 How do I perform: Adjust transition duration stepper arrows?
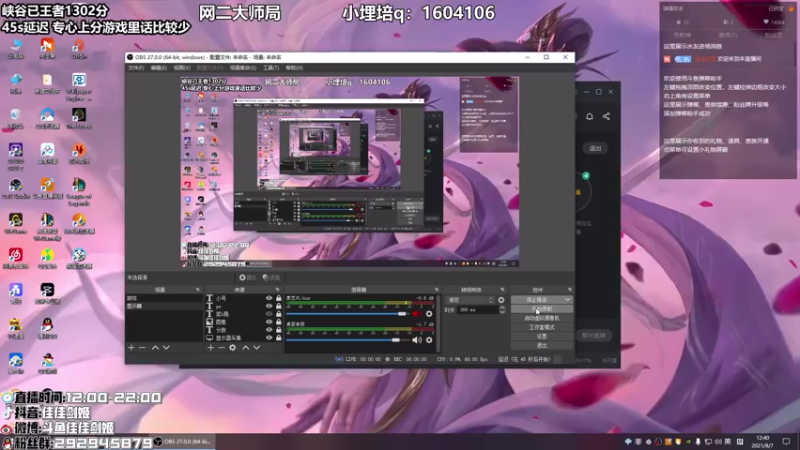tap(502, 310)
